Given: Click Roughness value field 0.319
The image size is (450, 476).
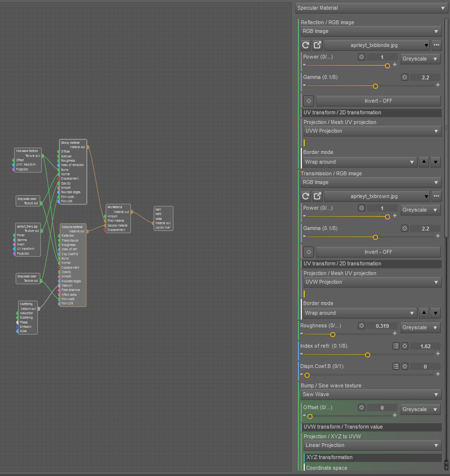Looking at the screenshot, I should point(382,326).
